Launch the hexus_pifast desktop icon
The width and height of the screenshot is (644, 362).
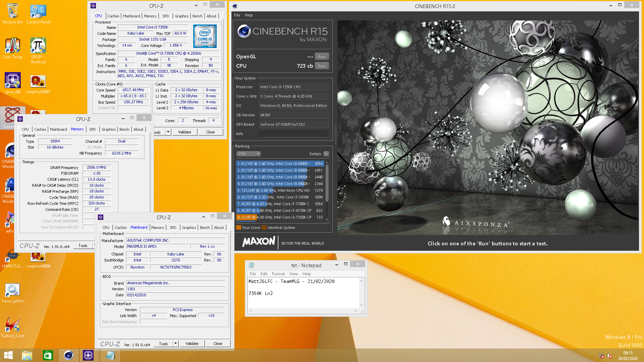(x=12, y=293)
